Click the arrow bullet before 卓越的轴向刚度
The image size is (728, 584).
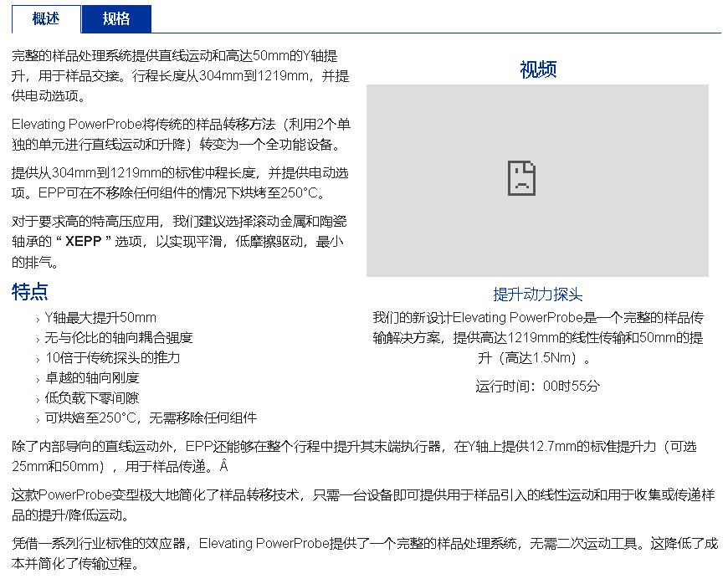(x=38, y=380)
